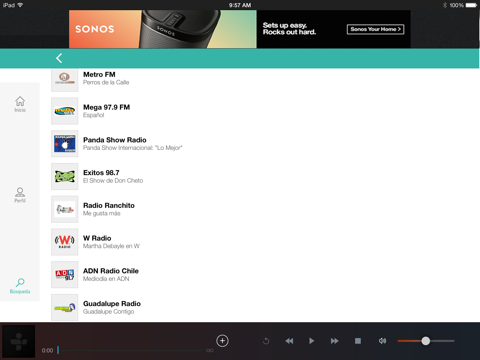480x360 pixels.
Task: Start playback with the play button
Action: tap(311, 341)
